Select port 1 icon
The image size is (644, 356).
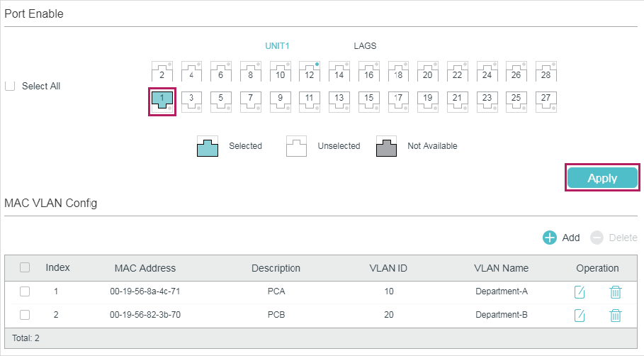coord(162,101)
